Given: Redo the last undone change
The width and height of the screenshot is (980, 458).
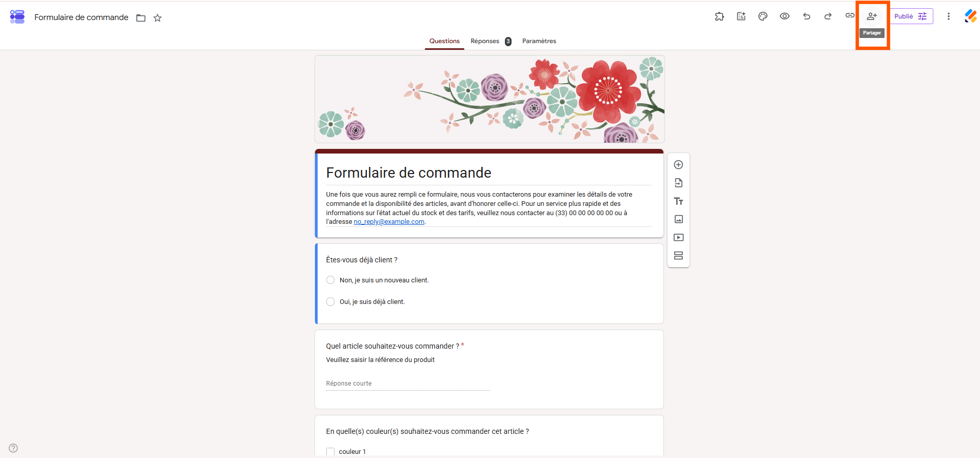Looking at the screenshot, I should tap(828, 16).
